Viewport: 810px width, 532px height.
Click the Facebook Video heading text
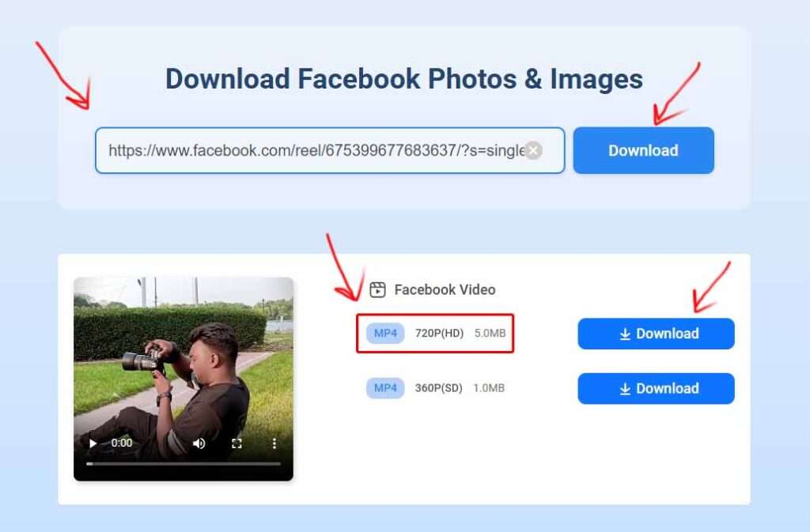tap(445, 289)
